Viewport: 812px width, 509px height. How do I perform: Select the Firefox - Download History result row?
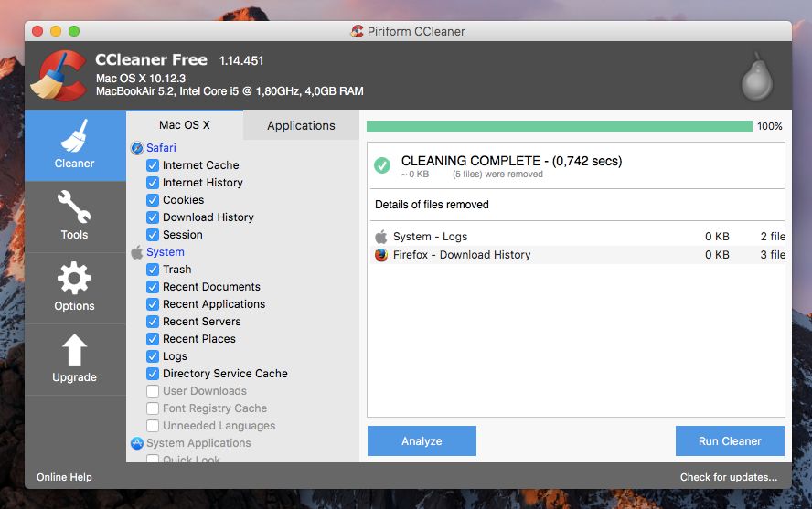577,255
